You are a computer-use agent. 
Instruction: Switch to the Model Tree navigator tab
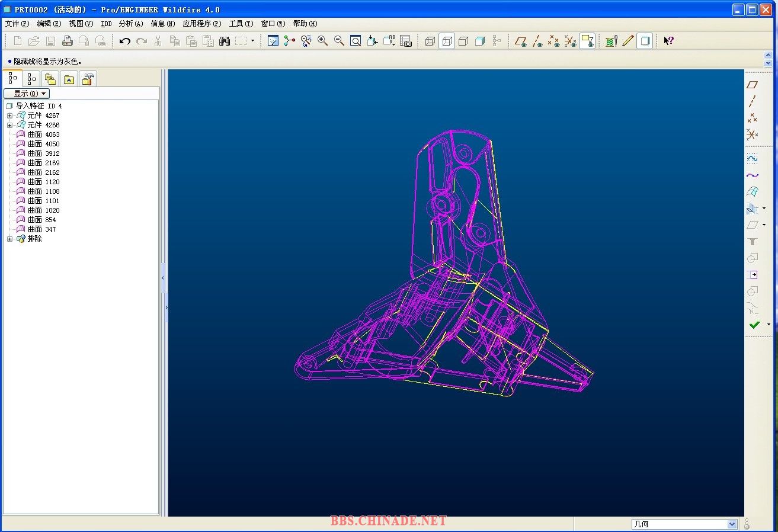12,78
